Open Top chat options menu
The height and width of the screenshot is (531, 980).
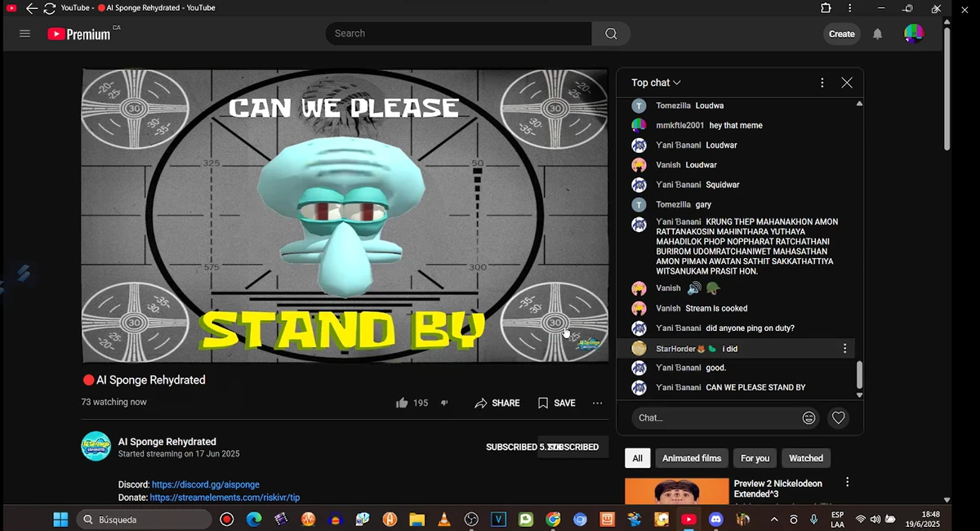coord(822,82)
